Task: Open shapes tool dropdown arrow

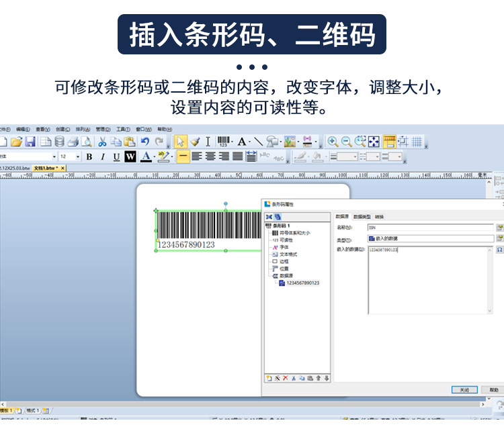Action: tap(281, 142)
